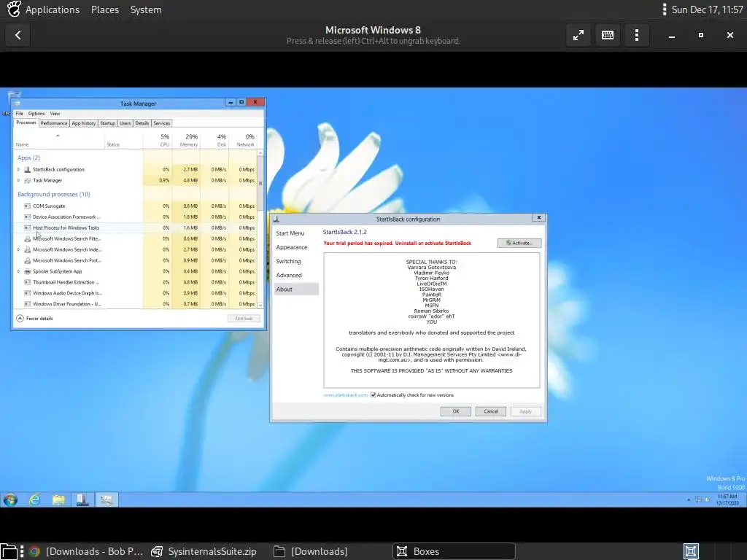Switch to Startup tab

108,123
